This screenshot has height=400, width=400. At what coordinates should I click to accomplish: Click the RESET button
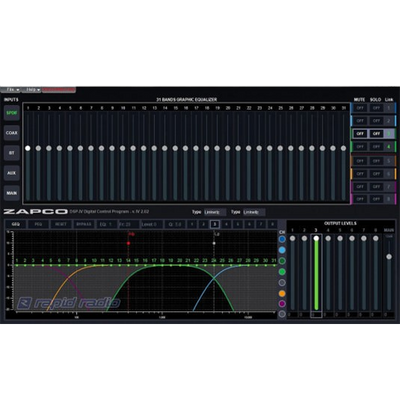pos(61,224)
